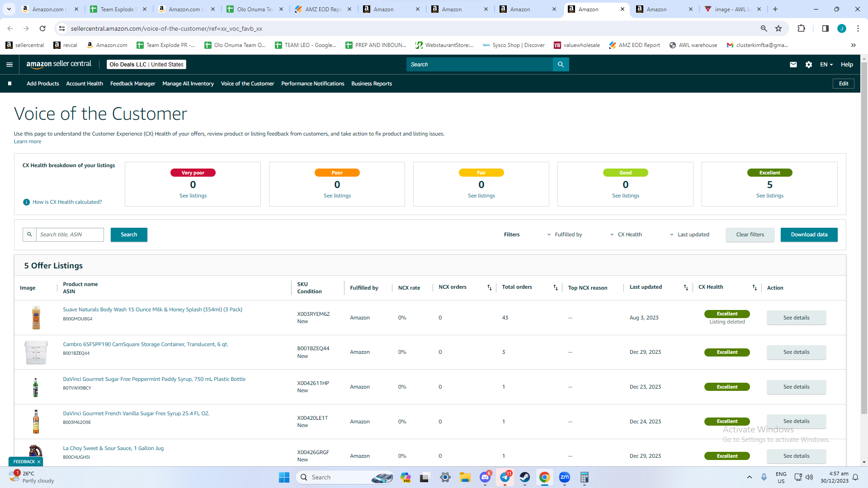Open the Olo Deals LLC account switcher

pos(146,65)
